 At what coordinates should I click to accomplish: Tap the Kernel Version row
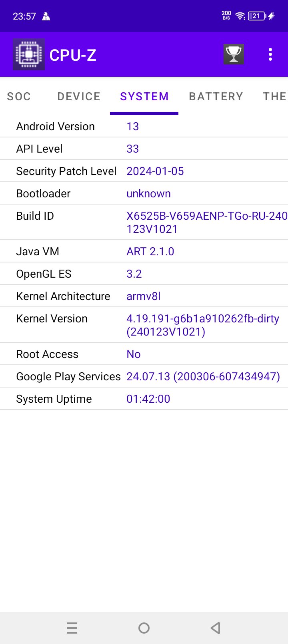[x=144, y=325]
